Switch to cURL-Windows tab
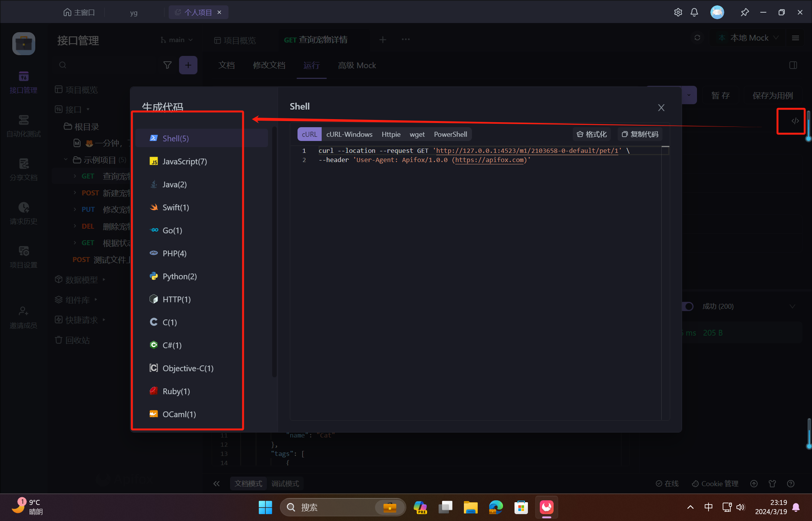Viewport: 812px width, 521px height. pyautogui.click(x=349, y=134)
